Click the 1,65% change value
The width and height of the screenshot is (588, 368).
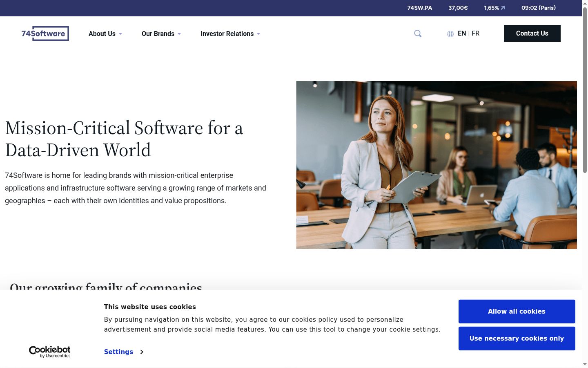(492, 8)
